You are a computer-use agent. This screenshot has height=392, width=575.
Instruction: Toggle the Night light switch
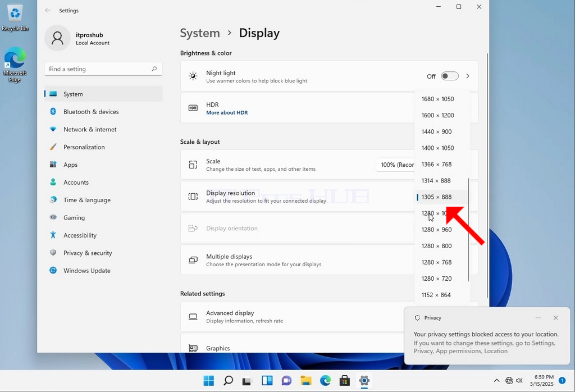tap(450, 76)
